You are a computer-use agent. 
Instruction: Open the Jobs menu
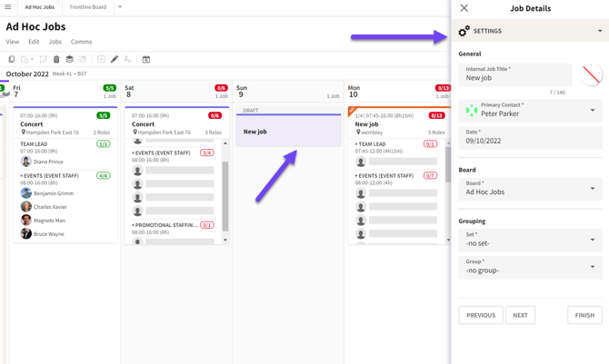click(55, 42)
